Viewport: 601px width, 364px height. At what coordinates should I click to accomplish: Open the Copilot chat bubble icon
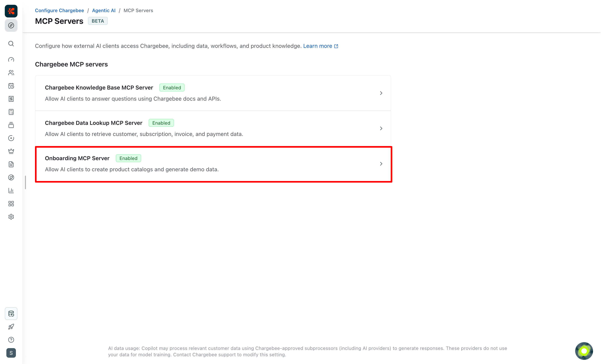pyautogui.click(x=584, y=351)
